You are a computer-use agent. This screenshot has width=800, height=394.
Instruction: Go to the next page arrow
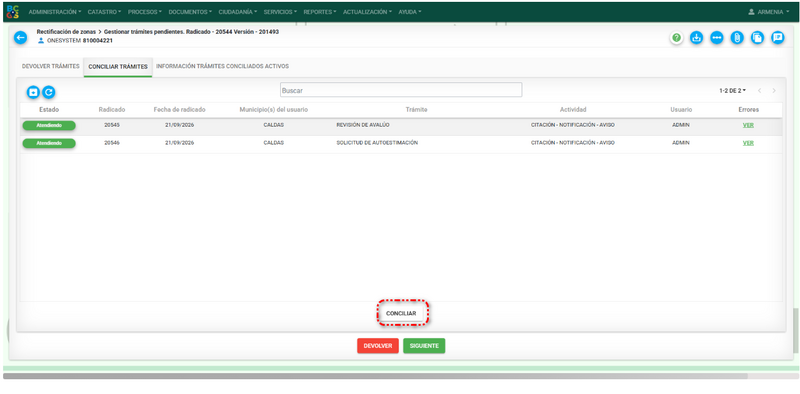(774, 91)
